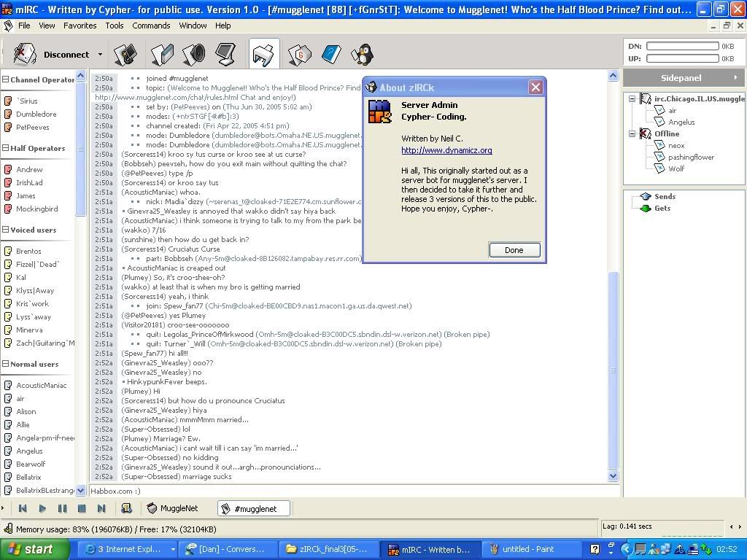Click the Done button in About dialog
The width and height of the screenshot is (747, 560).
[514, 250]
